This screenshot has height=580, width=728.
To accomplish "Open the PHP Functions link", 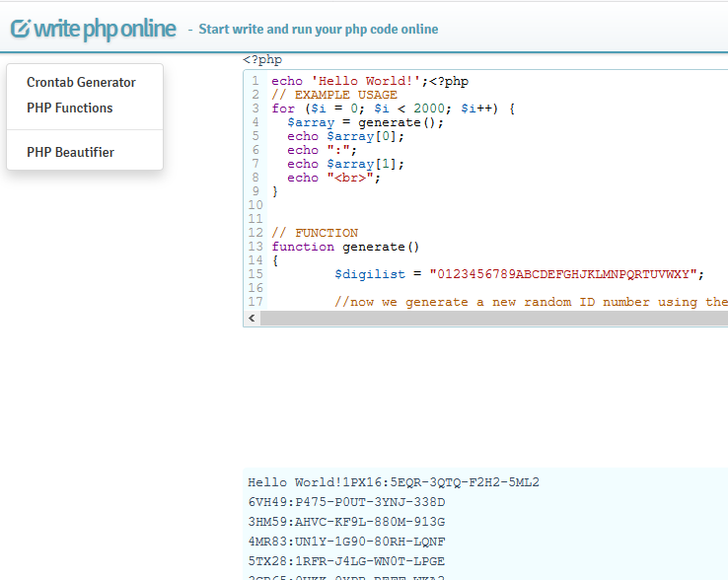I will pyautogui.click(x=70, y=108).
